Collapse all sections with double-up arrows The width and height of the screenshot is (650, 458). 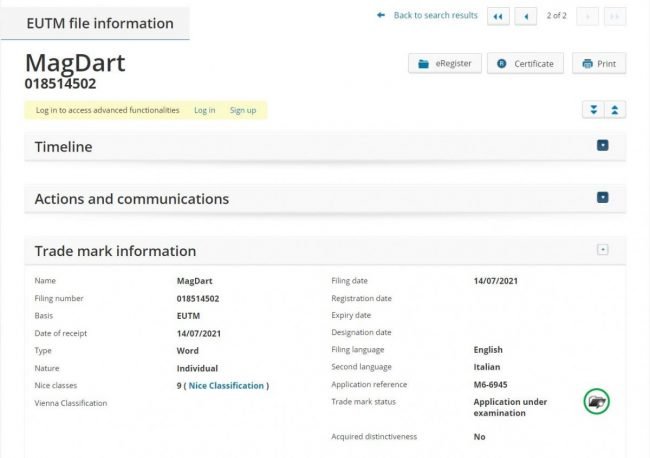[615, 110]
